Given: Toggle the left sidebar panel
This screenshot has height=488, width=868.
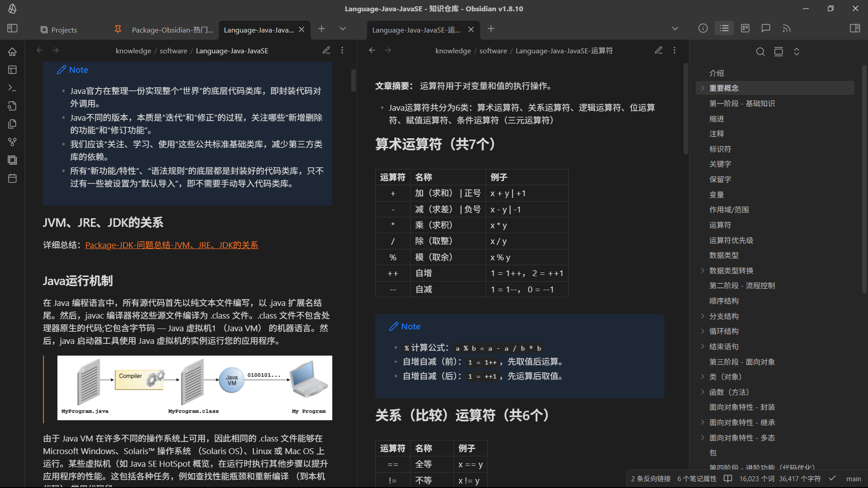Looking at the screenshot, I should (12, 28).
